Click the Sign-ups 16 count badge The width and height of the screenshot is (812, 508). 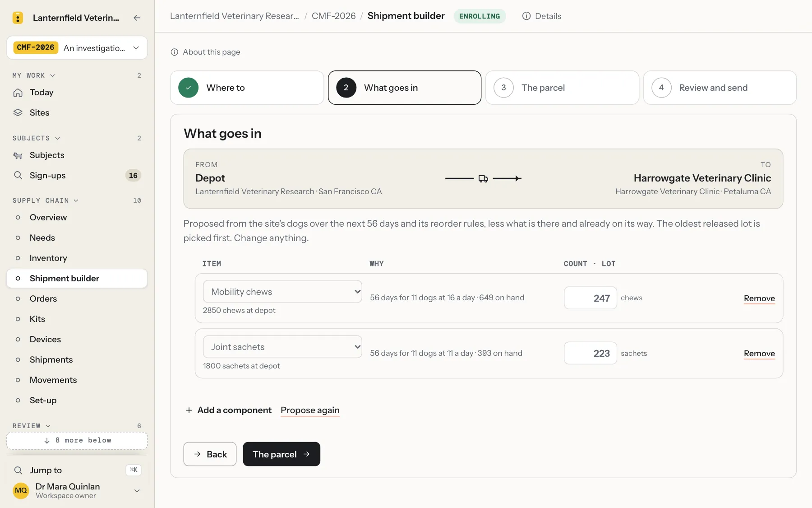point(133,175)
